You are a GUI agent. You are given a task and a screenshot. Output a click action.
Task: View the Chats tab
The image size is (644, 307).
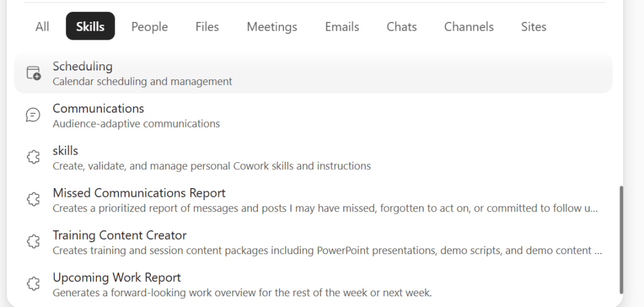tap(402, 26)
